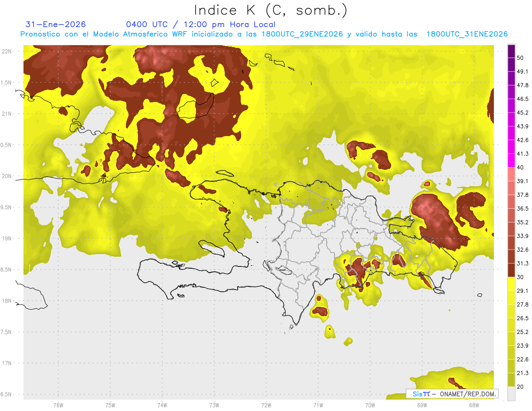This screenshot has width=532, height=411.
Task: Click the "7.5N" latitude label
Action: coord(6,332)
